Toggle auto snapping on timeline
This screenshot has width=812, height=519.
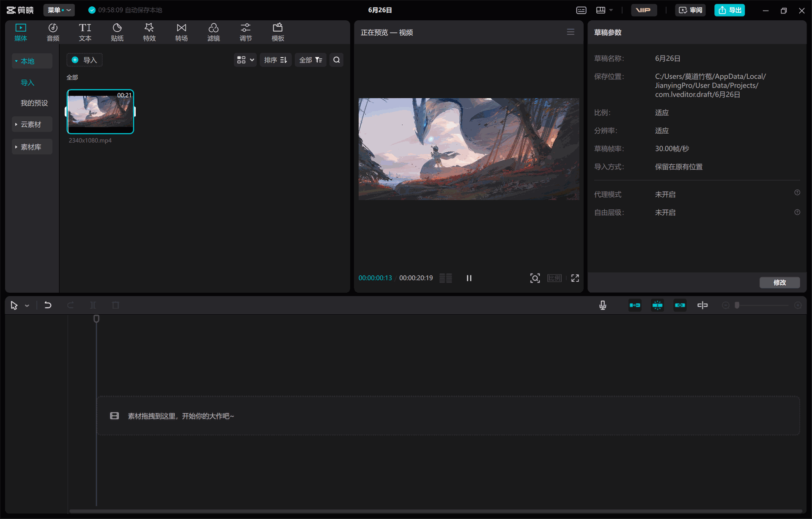click(657, 305)
